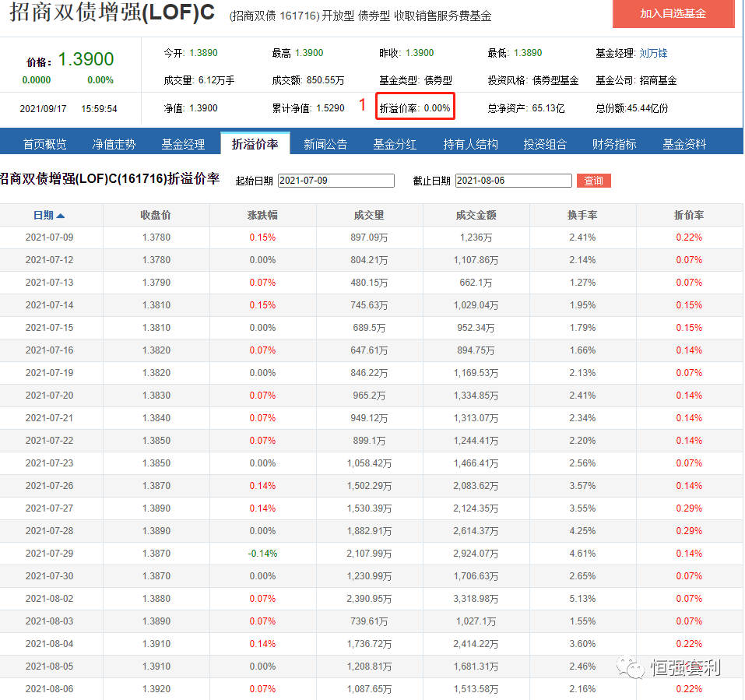This screenshot has width=745, height=700.
Task: Go to the 基金经理 tab
Action: 183,144
